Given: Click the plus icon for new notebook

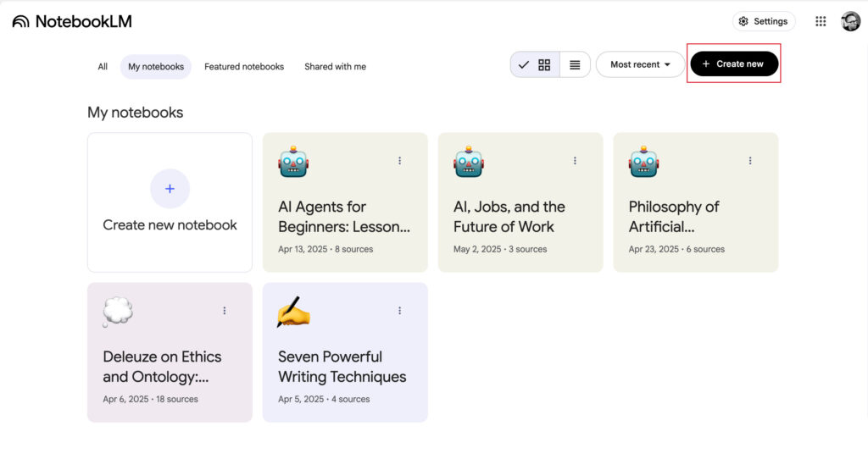Looking at the screenshot, I should point(170,189).
